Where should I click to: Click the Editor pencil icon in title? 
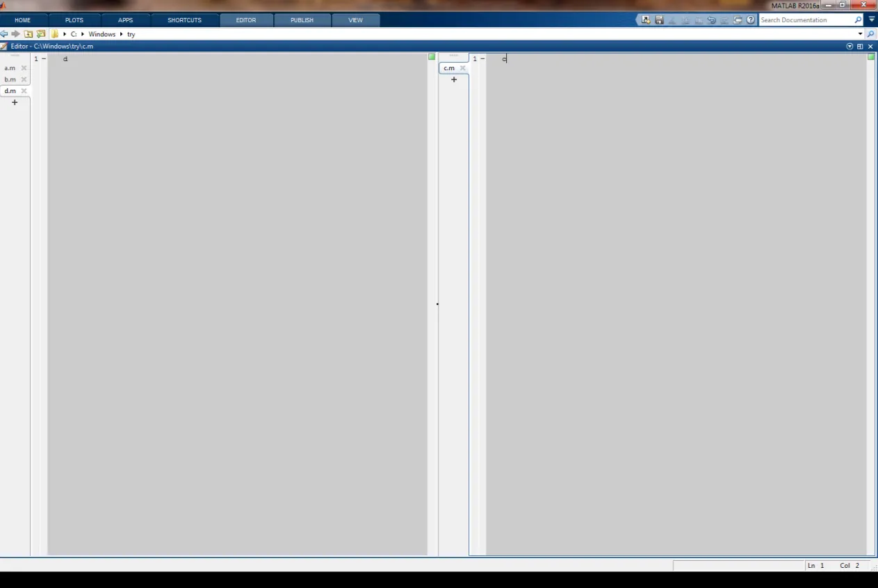pyautogui.click(x=3, y=46)
